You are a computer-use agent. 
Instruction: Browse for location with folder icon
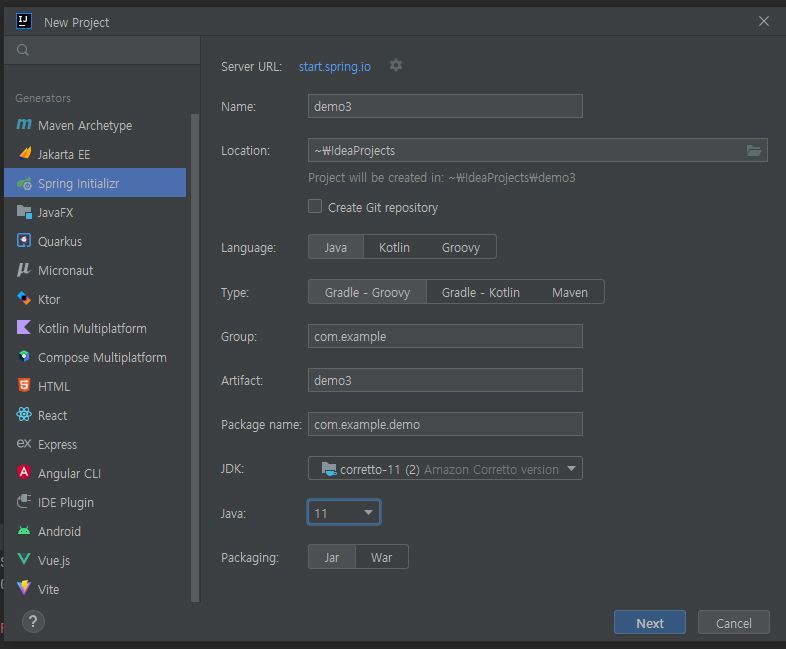754,151
